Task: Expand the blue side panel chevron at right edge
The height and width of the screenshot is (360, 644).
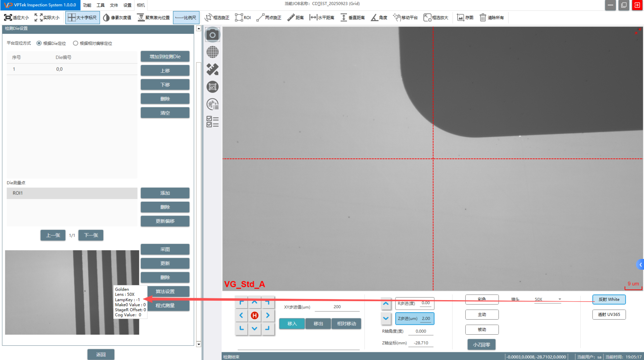Action: (x=640, y=264)
